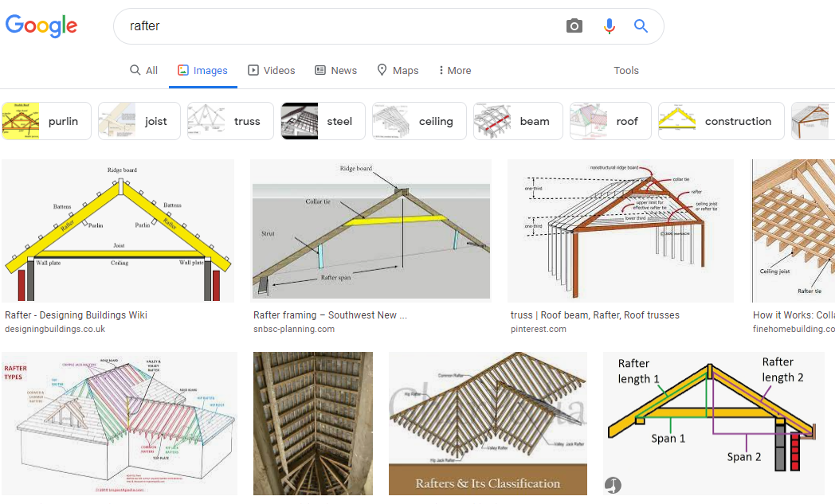Click the steel chip thumbnail image

tap(300, 121)
